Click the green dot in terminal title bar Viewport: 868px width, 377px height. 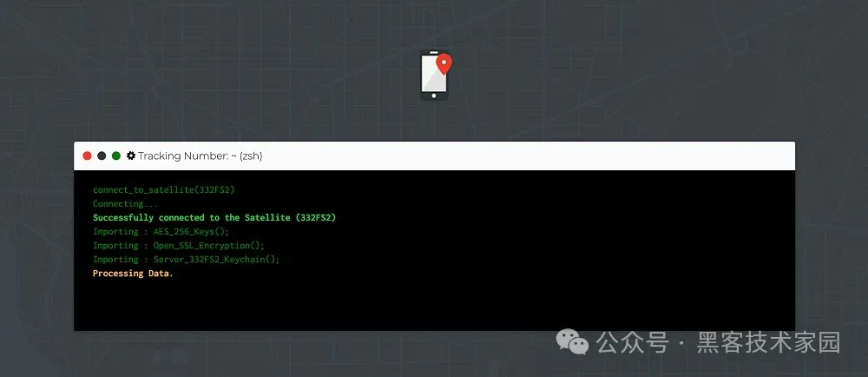(x=116, y=156)
